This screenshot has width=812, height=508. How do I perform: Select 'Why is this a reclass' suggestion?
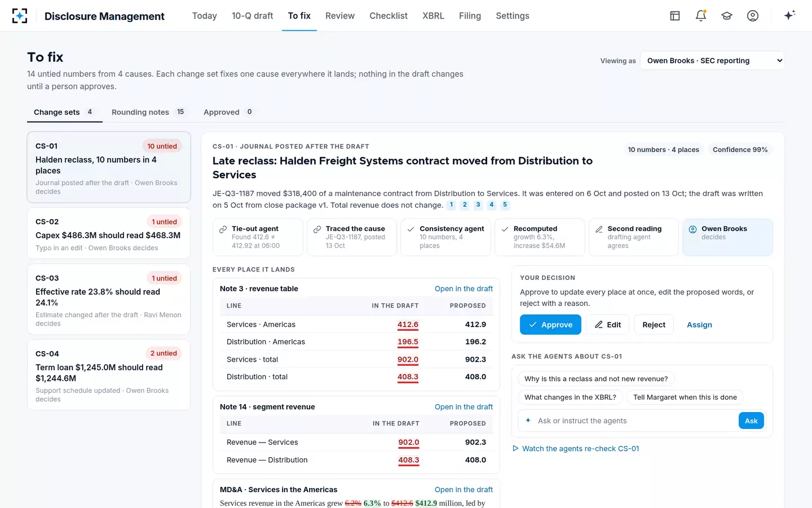coord(596,379)
